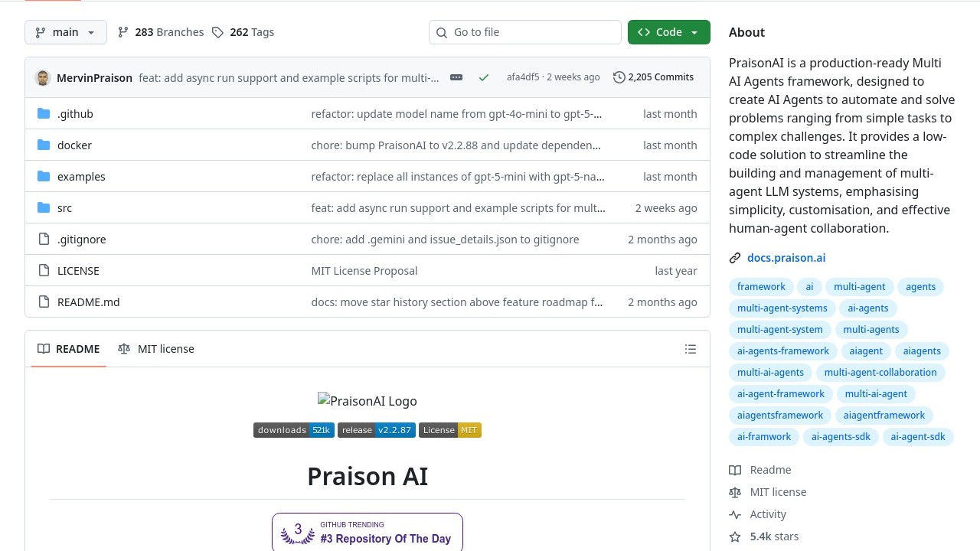980x551 pixels.
Task: Click the branches icon beside 283 Branches
Action: tap(123, 32)
